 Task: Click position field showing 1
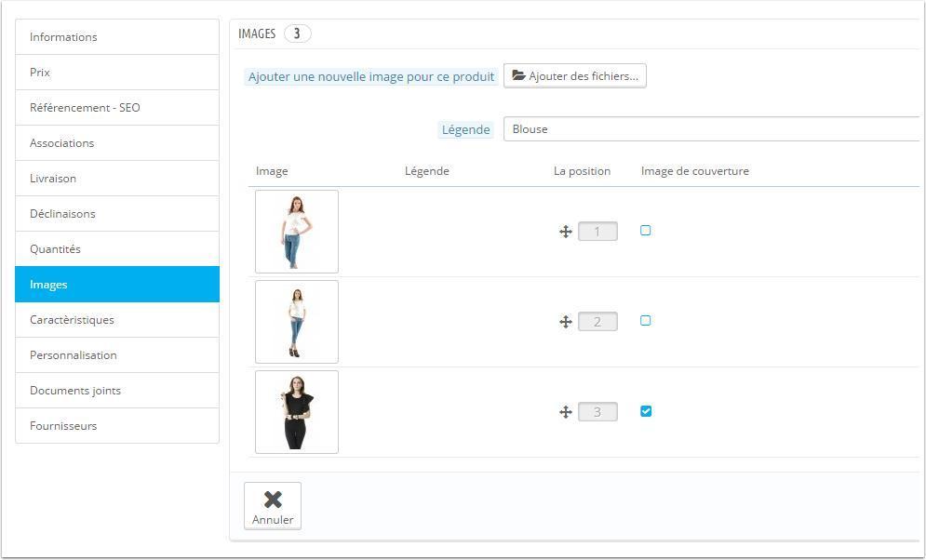pyautogui.click(x=597, y=232)
